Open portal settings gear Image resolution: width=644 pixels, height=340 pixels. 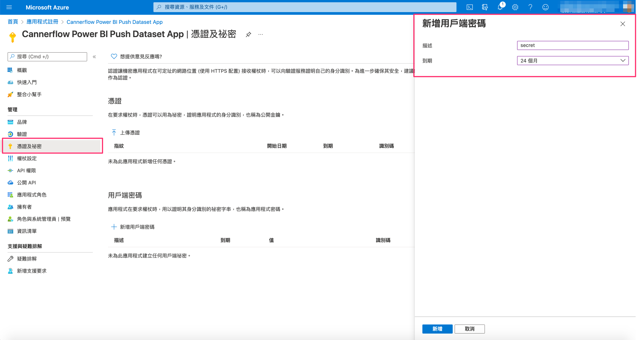(x=515, y=7)
